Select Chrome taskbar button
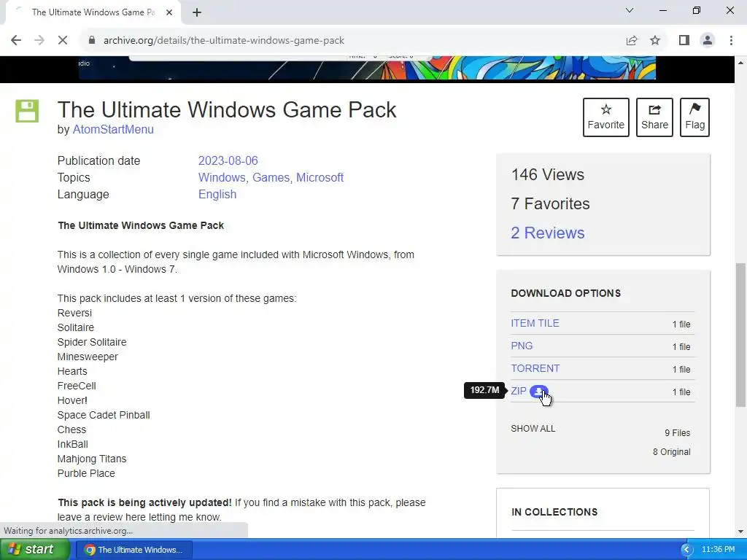The image size is (747, 560). (134, 550)
